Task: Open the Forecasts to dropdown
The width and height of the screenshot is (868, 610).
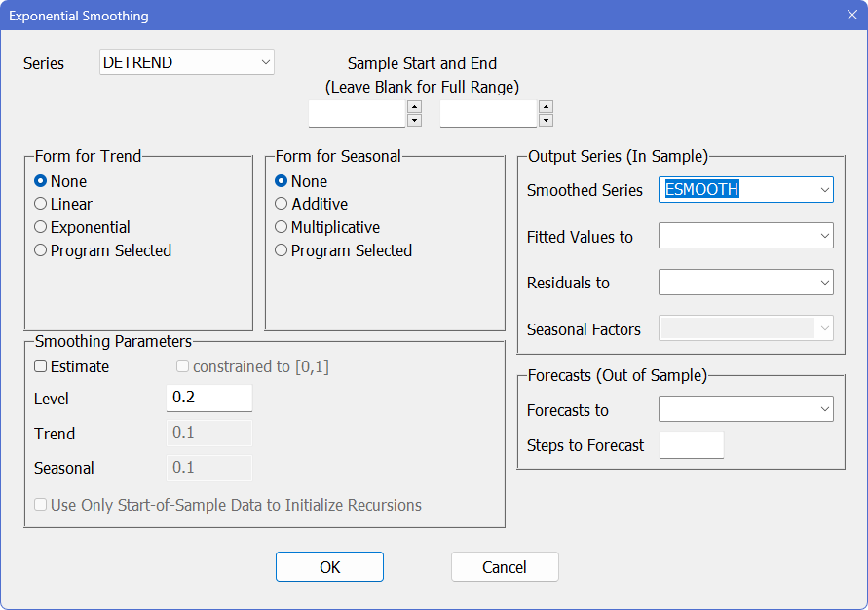Action: [x=824, y=409]
